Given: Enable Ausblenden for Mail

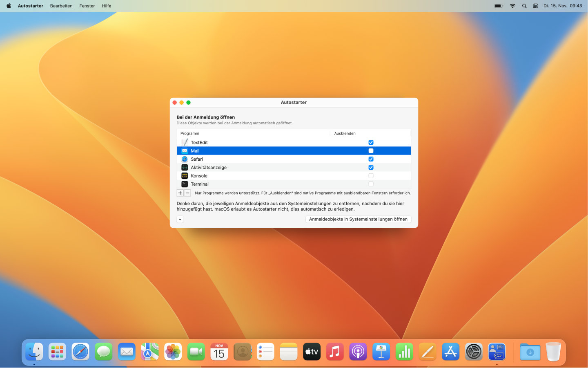Looking at the screenshot, I should 371,151.
